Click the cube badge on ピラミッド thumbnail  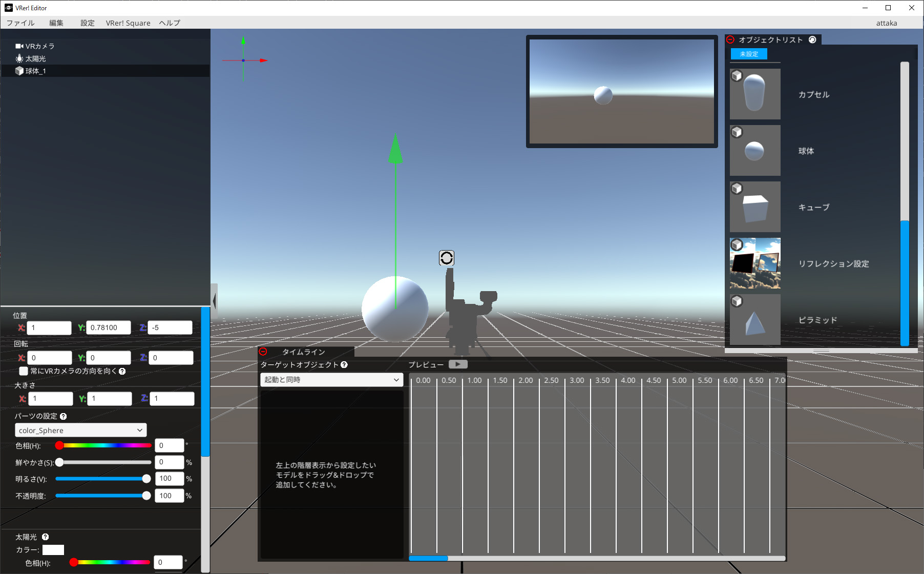(737, 301)
